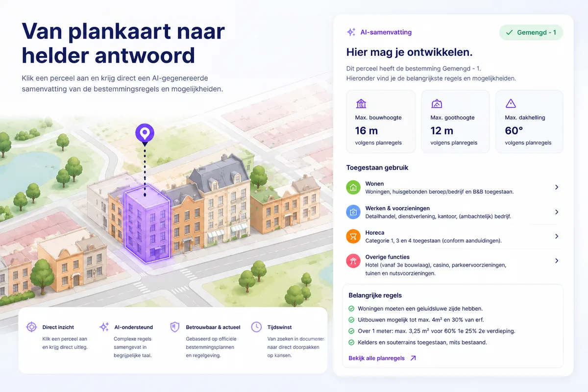Image resolution: width=588 pixels, height=392 pixels.
Task: Expand the Horeca row chevron
Action: (557, 236)
